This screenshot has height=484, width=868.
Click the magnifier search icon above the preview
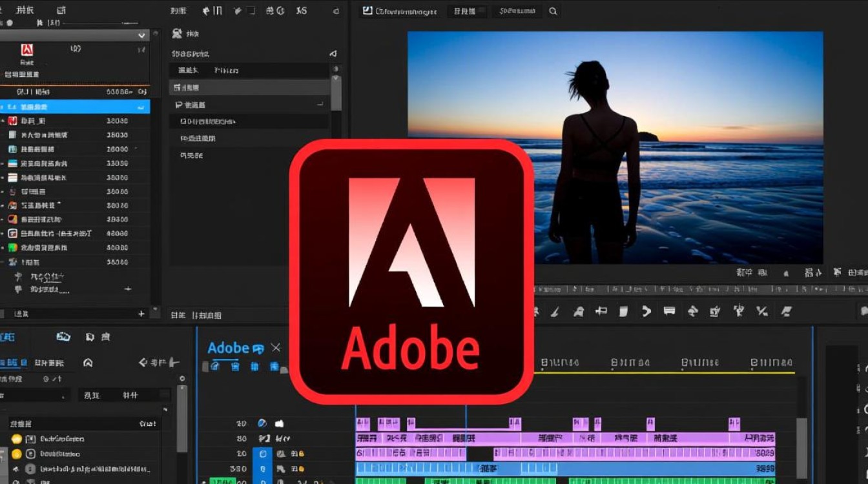coord(553,12)
